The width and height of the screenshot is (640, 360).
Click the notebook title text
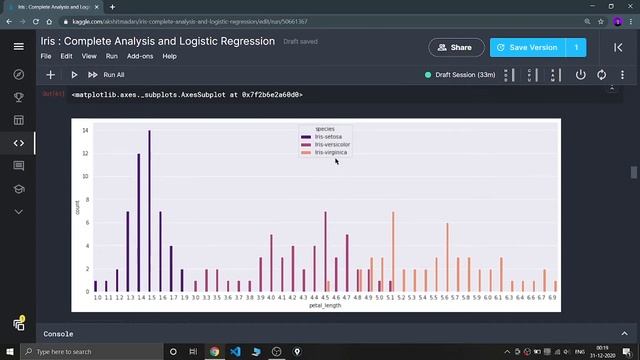coord(158,41)
